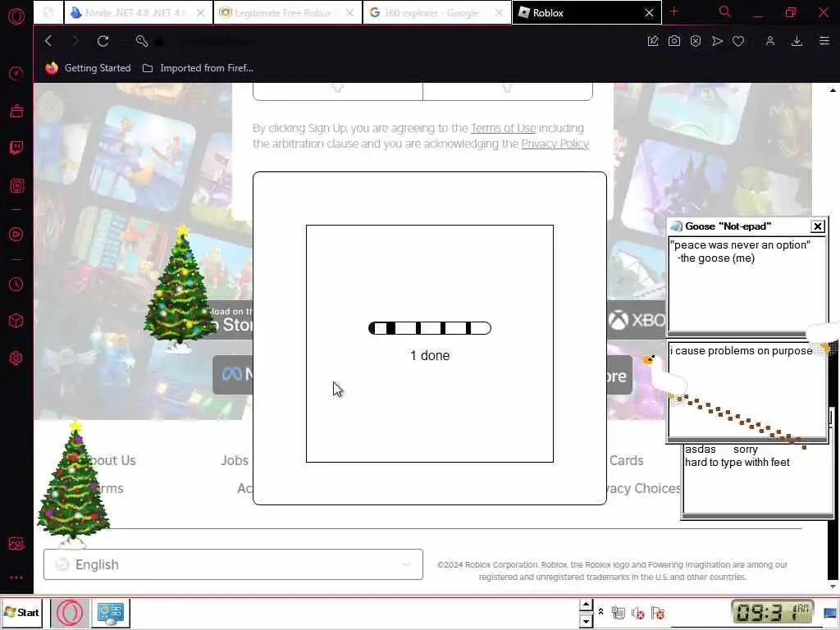Click the computer-screens taskbar app icon
The width and height of the screenshot is (840, 630).
[x=111, y=612]
